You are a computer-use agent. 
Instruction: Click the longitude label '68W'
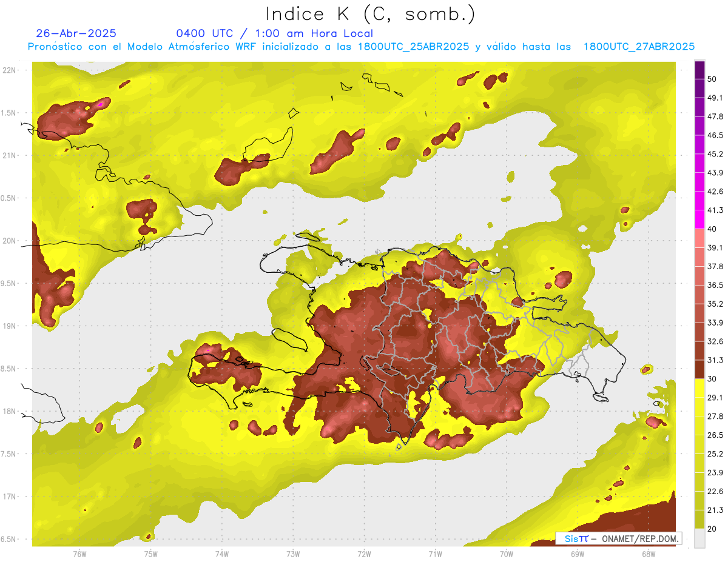pos(649,554)
